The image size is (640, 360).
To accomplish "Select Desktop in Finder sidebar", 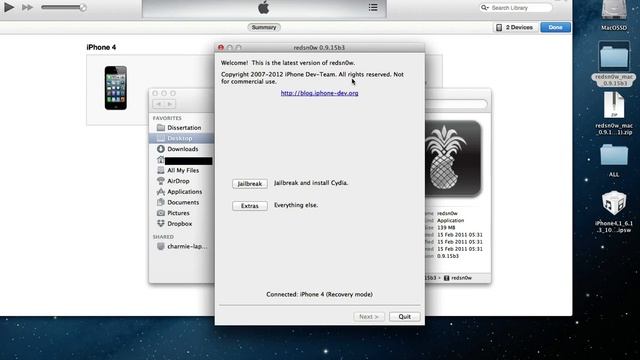I will coord(181,138).
